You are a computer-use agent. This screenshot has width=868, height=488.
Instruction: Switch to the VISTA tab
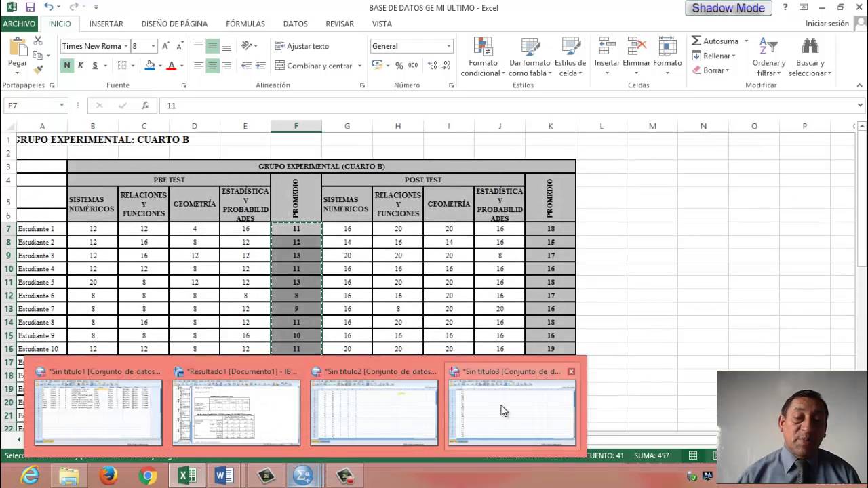pyautogui.click(x=382, y=24)
